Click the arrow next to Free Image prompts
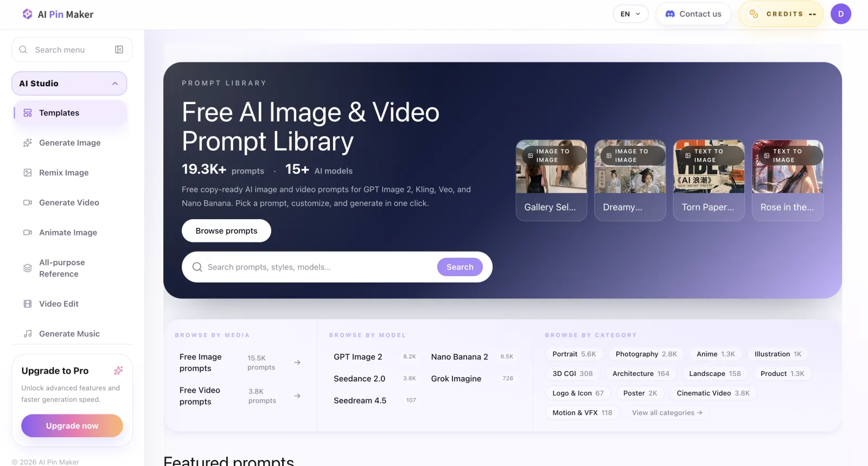 click(297, 362)
